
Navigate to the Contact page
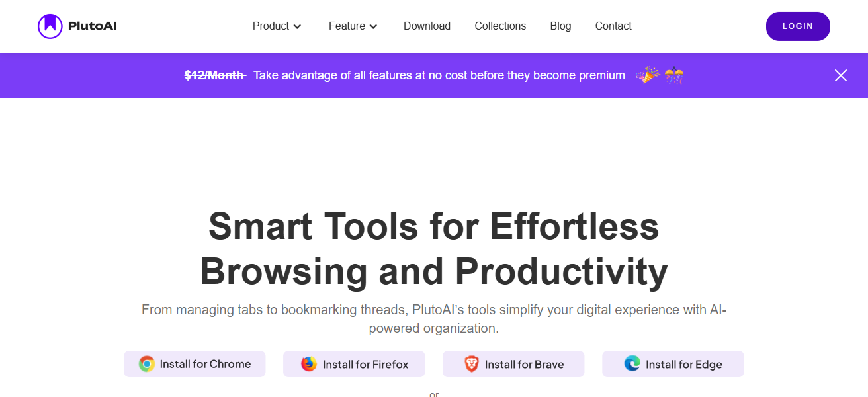tap(613, 26)
